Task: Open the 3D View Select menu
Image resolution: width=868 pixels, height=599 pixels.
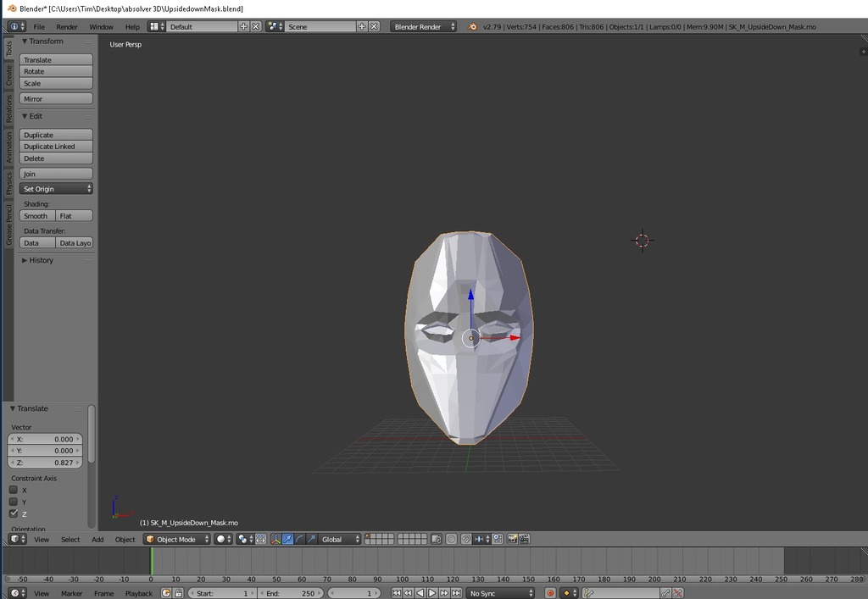Action: pos(70,539)
